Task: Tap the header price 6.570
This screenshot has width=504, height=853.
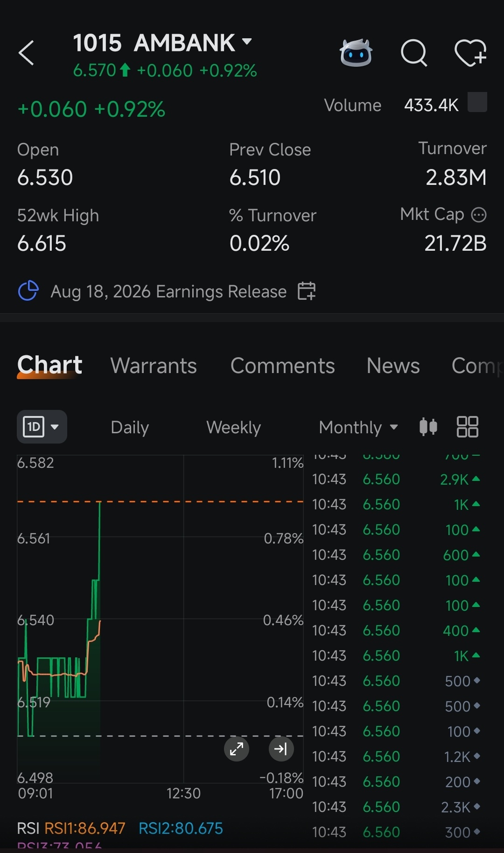Action: (94, 70)
